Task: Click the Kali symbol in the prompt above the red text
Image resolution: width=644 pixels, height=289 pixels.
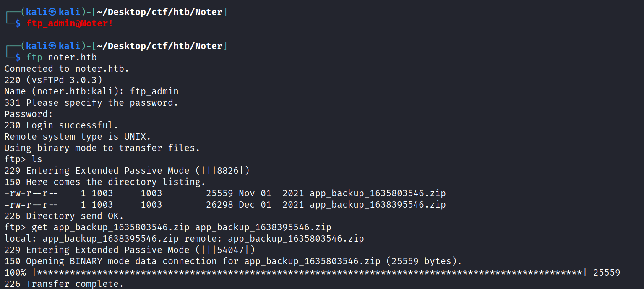Action: tap(52, 12)
